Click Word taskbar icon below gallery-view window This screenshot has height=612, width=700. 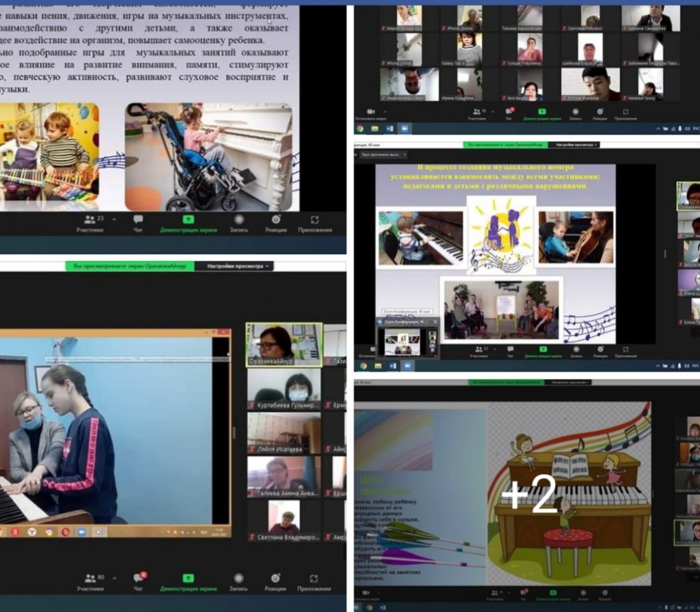pos(390,128)
